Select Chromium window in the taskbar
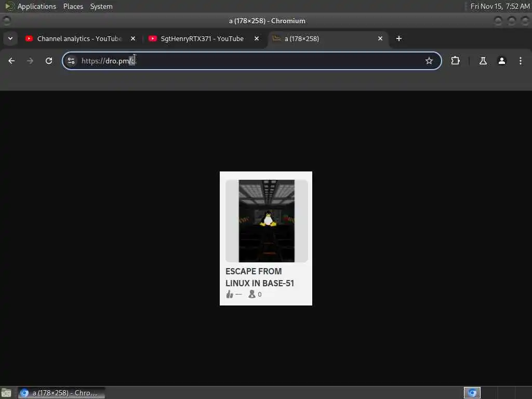532x399 pixels. coord(61,393)
